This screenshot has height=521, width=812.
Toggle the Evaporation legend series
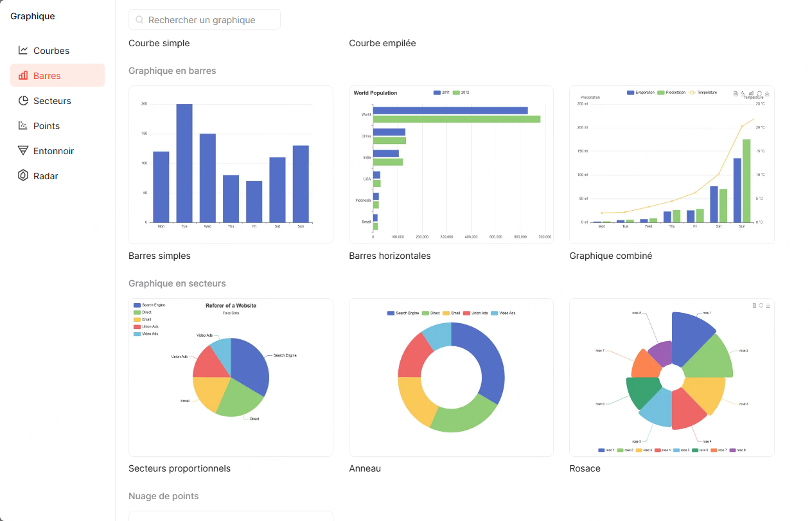click(640, 93)
